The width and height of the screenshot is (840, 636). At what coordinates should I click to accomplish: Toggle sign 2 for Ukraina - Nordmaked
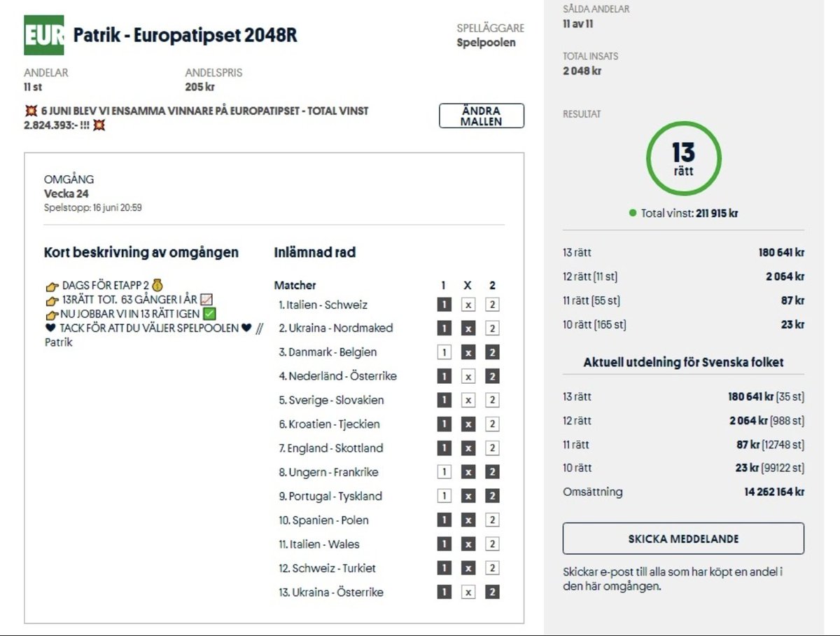[492, 329]
